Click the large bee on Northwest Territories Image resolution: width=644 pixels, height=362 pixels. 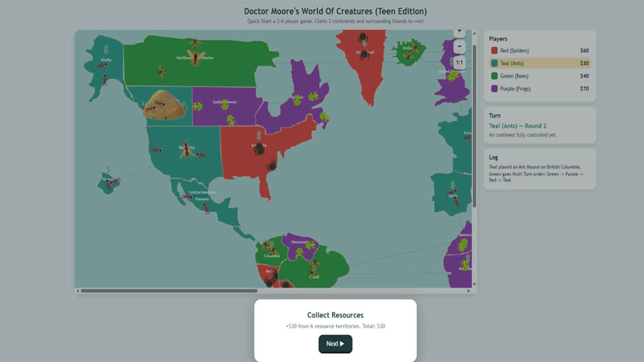click(x=196, y=58)
